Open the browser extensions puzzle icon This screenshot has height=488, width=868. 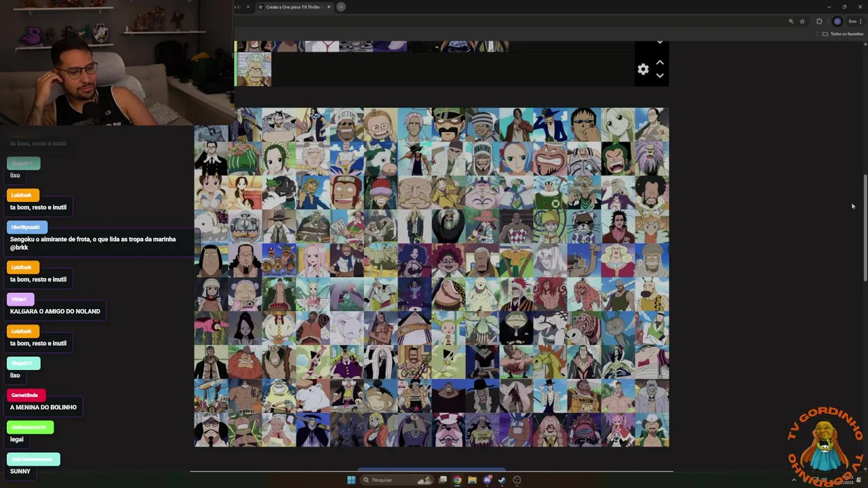click(x=819, y=22)
